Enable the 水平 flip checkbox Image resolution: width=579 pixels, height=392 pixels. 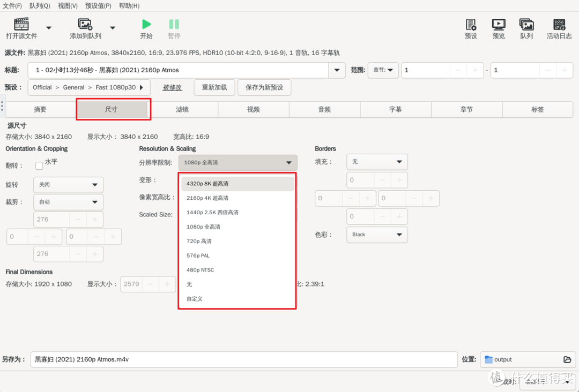click(38, 165)
